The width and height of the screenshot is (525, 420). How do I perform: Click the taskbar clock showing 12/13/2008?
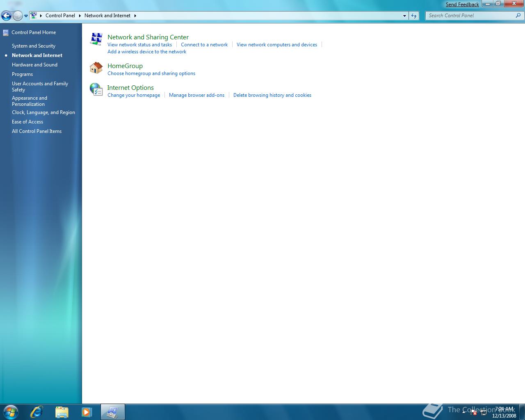click(x=504, y=412)
